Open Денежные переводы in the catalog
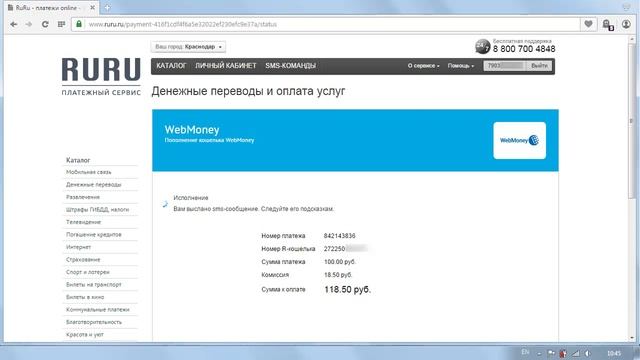640x360 pixels. (x=93, y=185)
